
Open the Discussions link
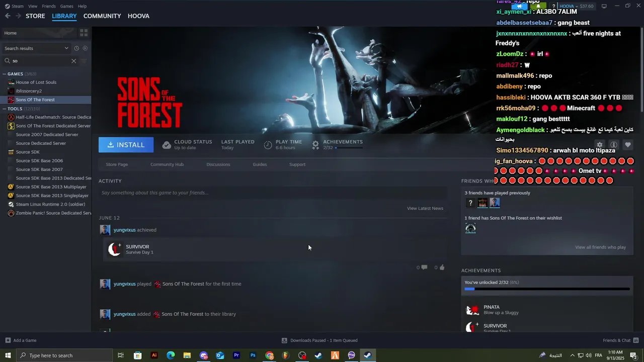[x=218, y=164]
